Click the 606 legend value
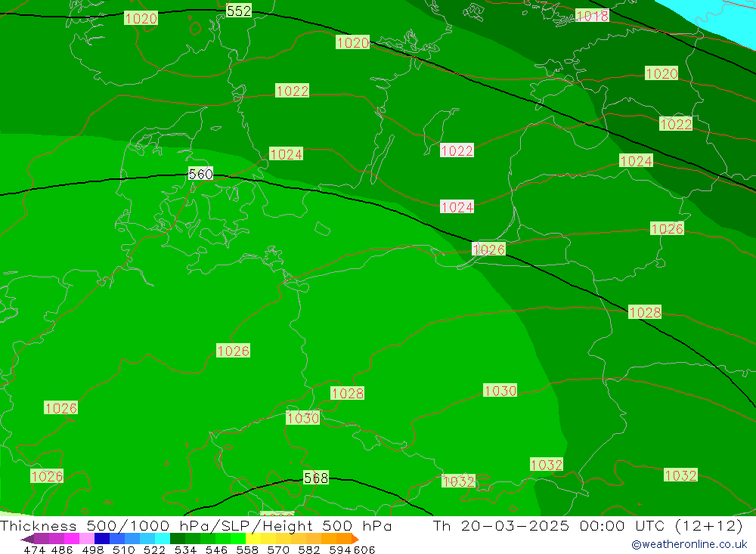The image size is (756, 554). pyautogui.click(x=364, y=549)
